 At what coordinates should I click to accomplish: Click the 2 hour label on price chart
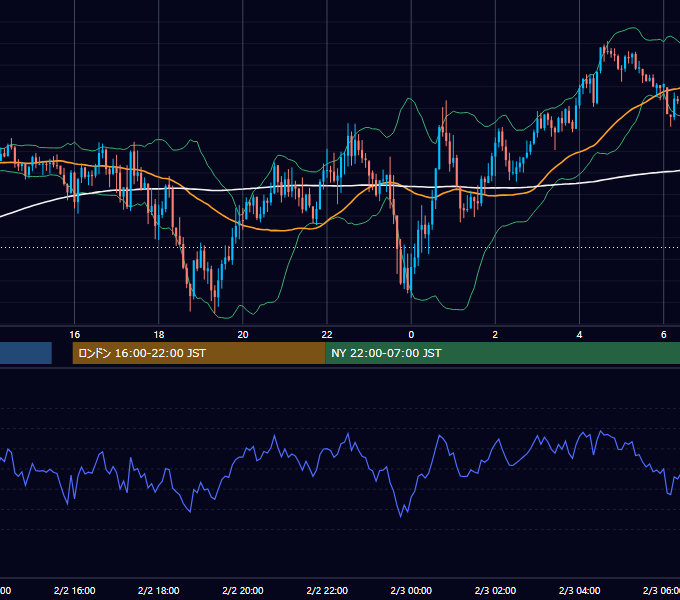pos(495,334)
